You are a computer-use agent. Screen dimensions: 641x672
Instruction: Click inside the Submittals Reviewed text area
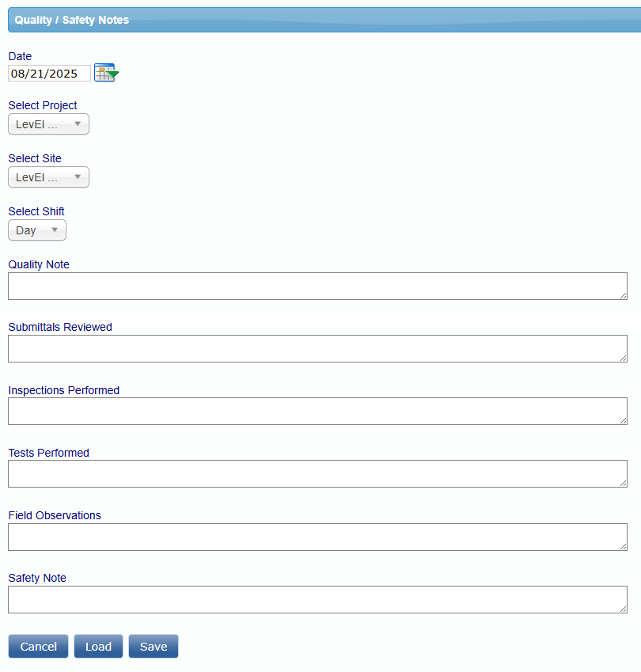(317, 348)
